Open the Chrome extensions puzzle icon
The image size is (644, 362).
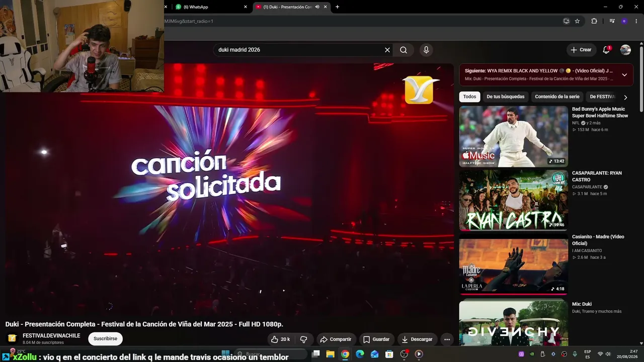click(594, 21)
